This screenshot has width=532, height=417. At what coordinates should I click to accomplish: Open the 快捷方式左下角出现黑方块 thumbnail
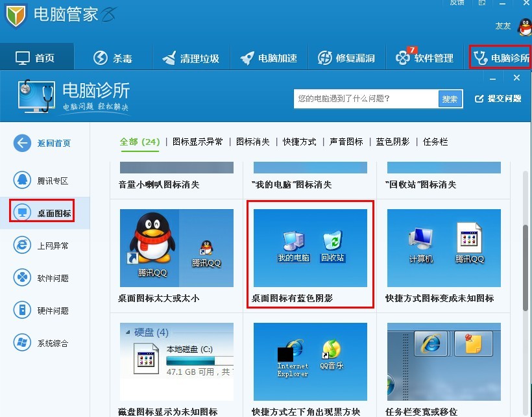pos(311,362)
